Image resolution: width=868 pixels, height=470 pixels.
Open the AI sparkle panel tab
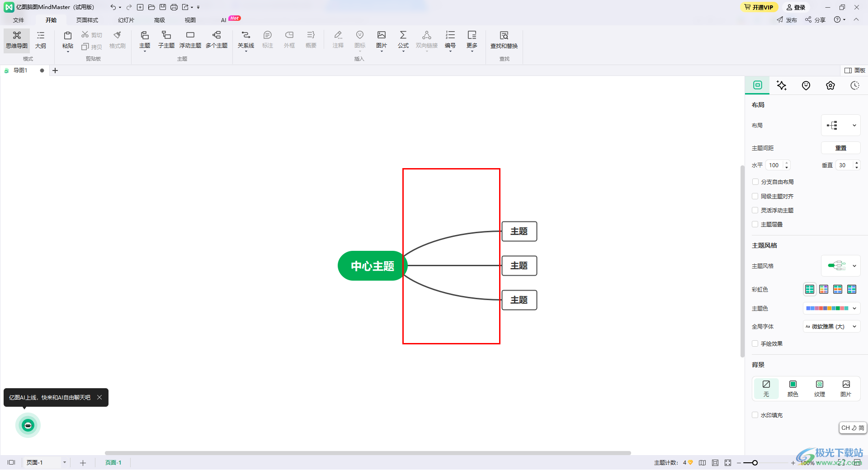(x=782, y=85)
